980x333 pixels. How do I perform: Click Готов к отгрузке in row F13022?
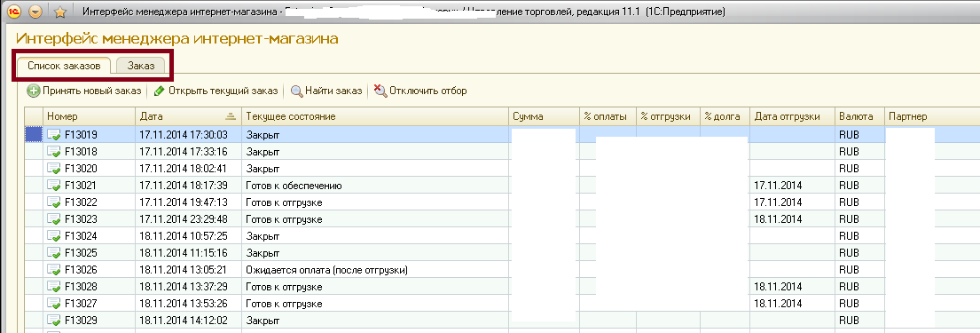pos(284,202)
